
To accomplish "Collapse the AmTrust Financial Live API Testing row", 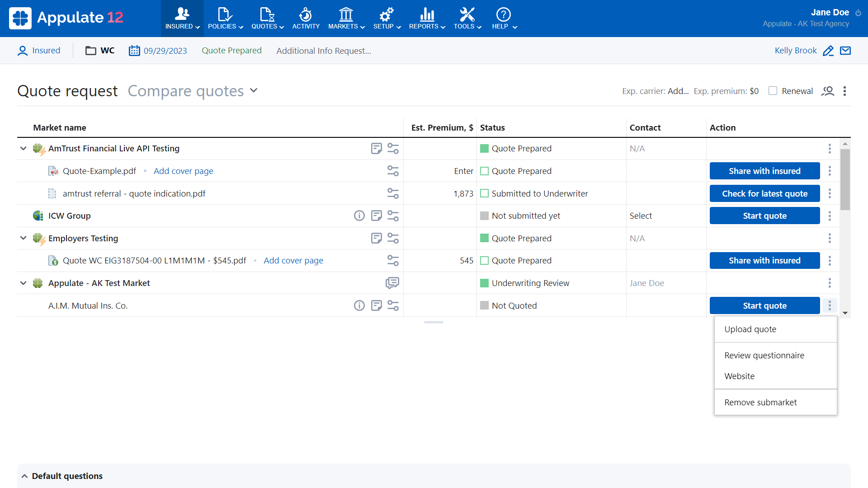I will pyautogui.click(x=23, y=148).
